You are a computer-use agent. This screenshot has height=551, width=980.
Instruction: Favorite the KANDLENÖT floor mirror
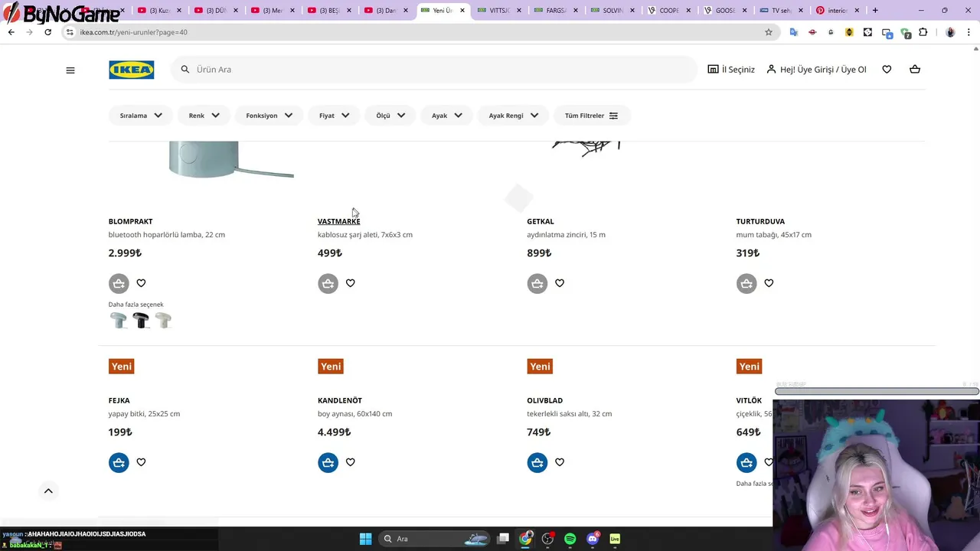pos(350,462)
